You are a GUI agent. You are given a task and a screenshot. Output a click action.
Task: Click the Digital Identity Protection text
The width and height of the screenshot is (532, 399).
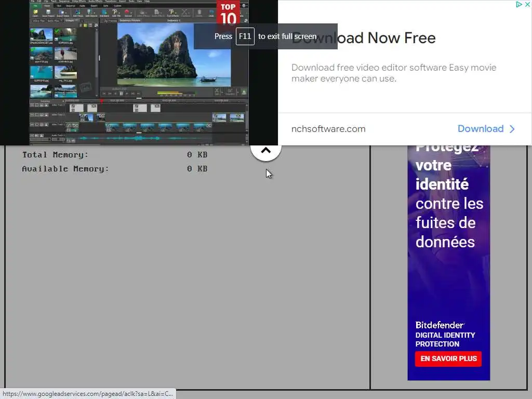(445, 339)
